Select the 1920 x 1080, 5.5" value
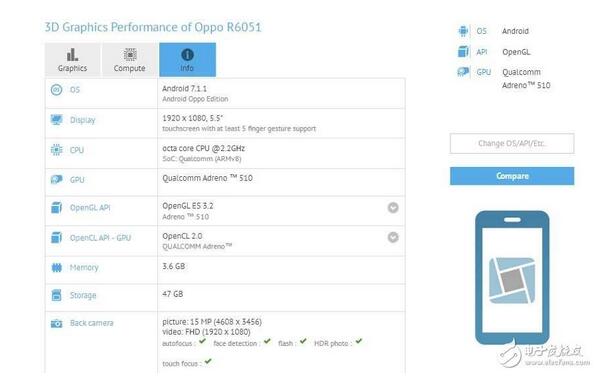 (193, 118)
